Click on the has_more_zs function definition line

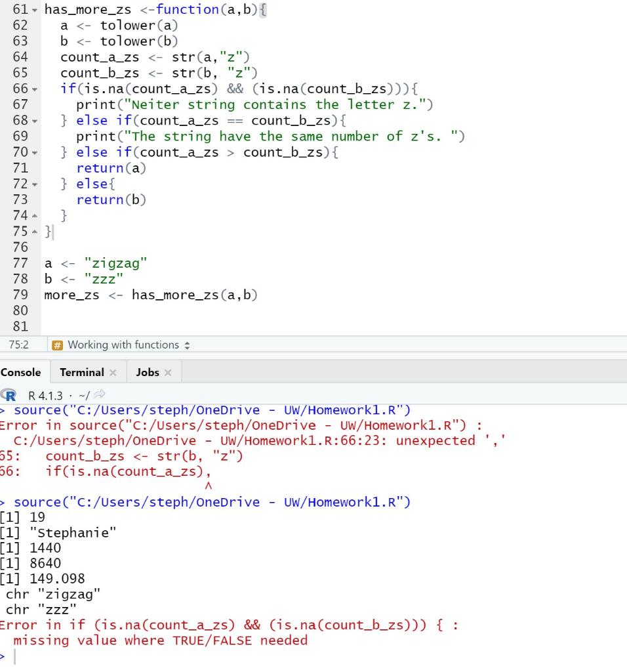click(155, 9)
